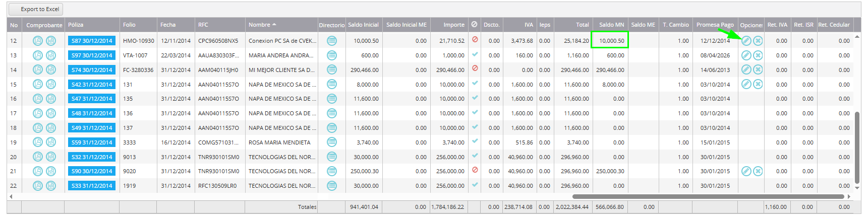
Task: Click the edit pencil for TNR930101SM0 row 21
Action: click(746, 171)
